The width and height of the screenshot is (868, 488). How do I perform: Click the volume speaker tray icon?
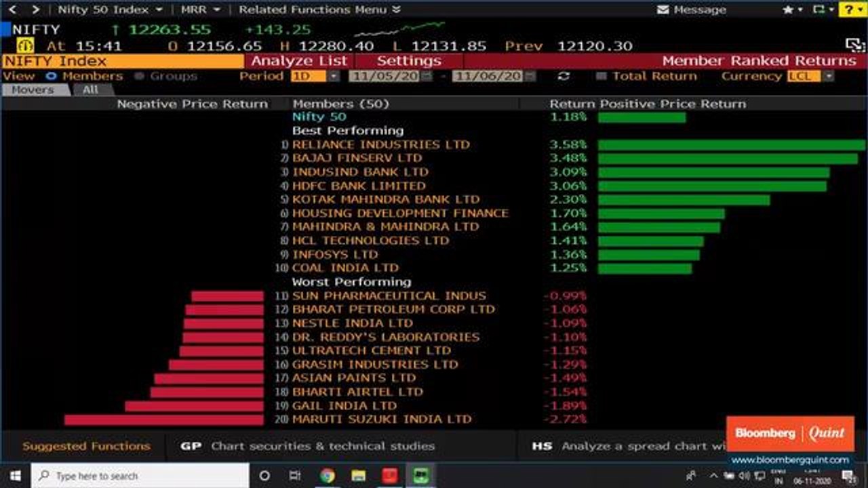tap(745, 475)
